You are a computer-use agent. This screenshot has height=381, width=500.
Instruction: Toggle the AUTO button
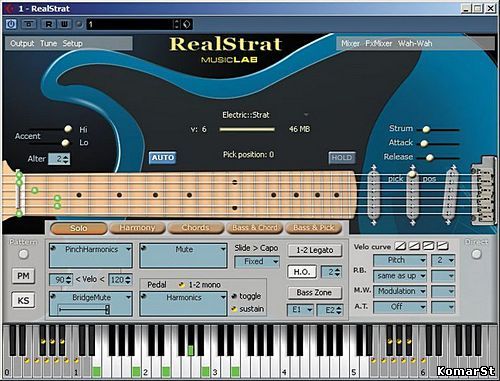[163, 158]
